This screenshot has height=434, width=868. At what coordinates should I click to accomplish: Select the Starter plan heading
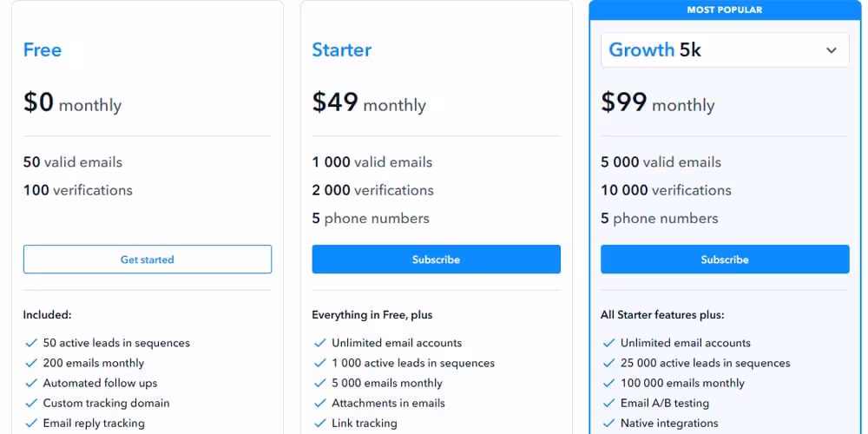[341, 49]
